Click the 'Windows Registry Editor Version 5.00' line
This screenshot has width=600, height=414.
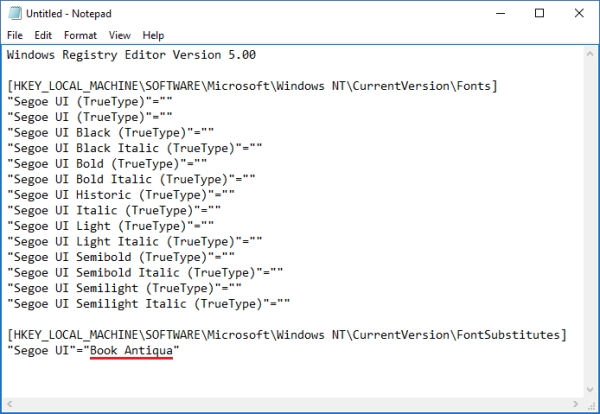[x=131, y=55]
